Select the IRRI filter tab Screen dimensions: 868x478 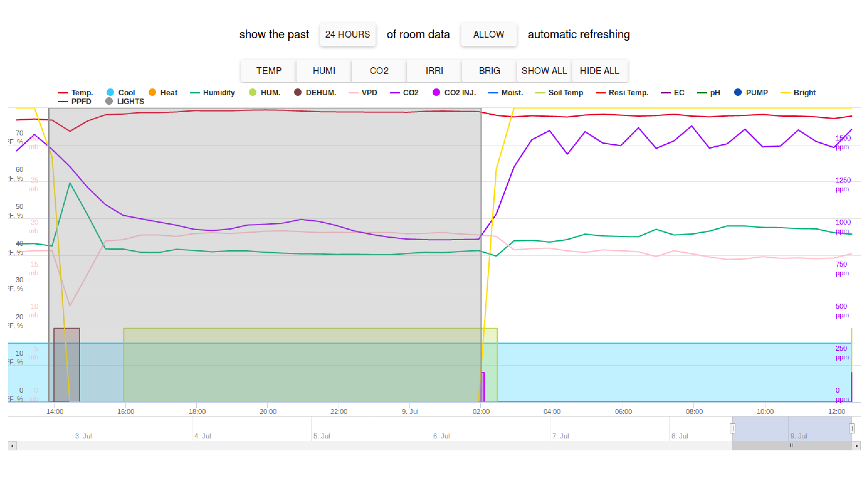434,71
